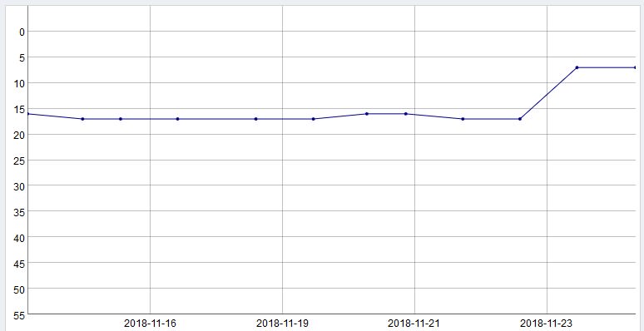Click value-16 data point just before 2018-11-21 gridline
This screenshot has width=644, height=331.
point(405,114)
